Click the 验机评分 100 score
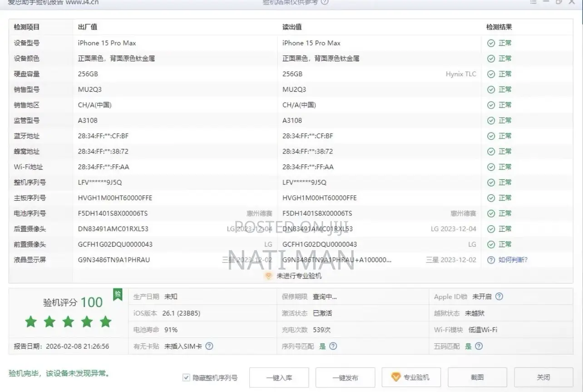 click(73, 303)
